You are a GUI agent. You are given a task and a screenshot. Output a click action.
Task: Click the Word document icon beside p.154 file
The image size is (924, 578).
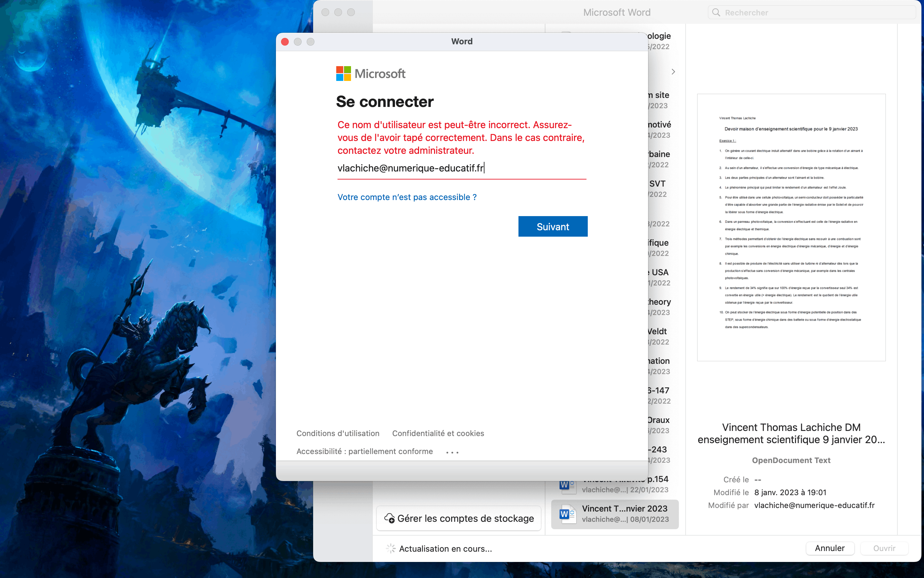[567, 486]
